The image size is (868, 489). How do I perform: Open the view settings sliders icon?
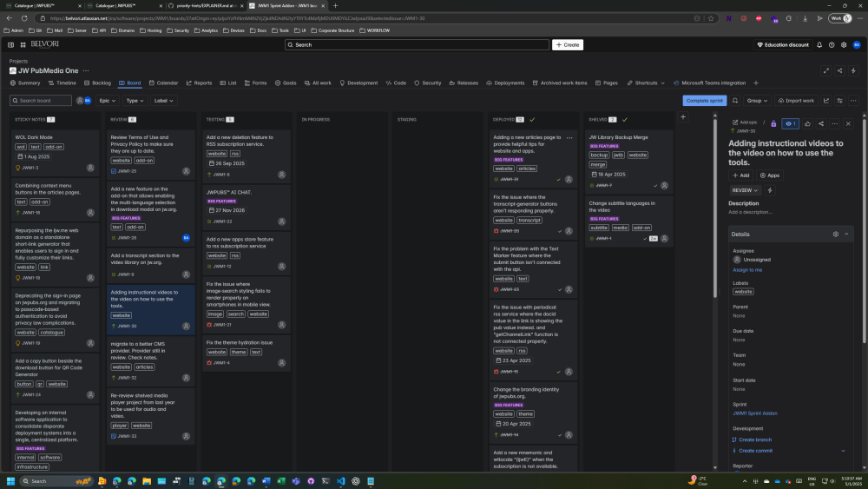[838, 101]
